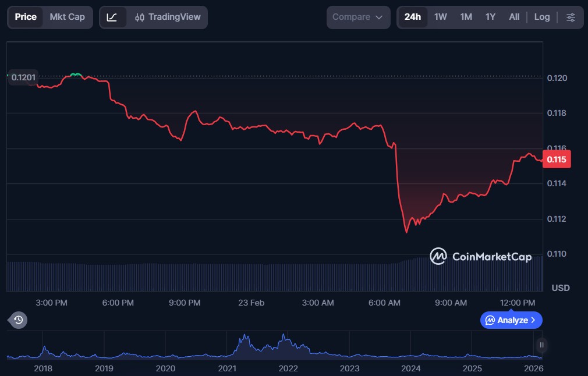This screenshot has width=588, height=376.
Task: Select the 1W time range
Action: point(441,17)
